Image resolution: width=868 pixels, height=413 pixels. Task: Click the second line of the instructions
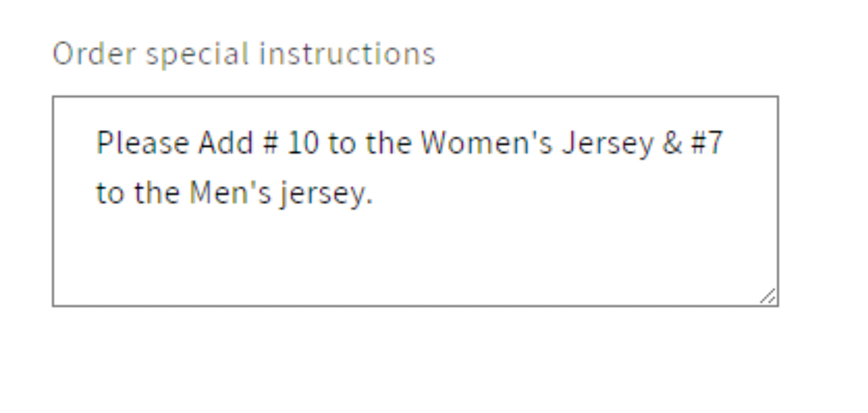point(234,192)
